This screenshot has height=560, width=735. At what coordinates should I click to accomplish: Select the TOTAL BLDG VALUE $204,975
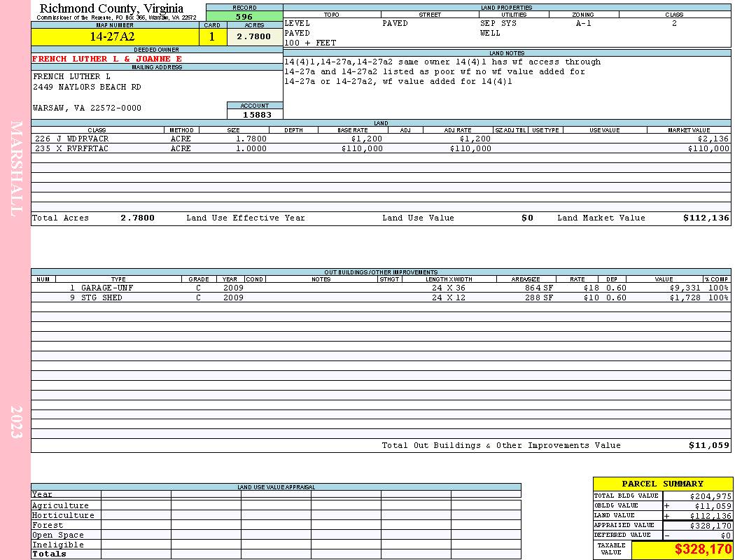[710, 496]
